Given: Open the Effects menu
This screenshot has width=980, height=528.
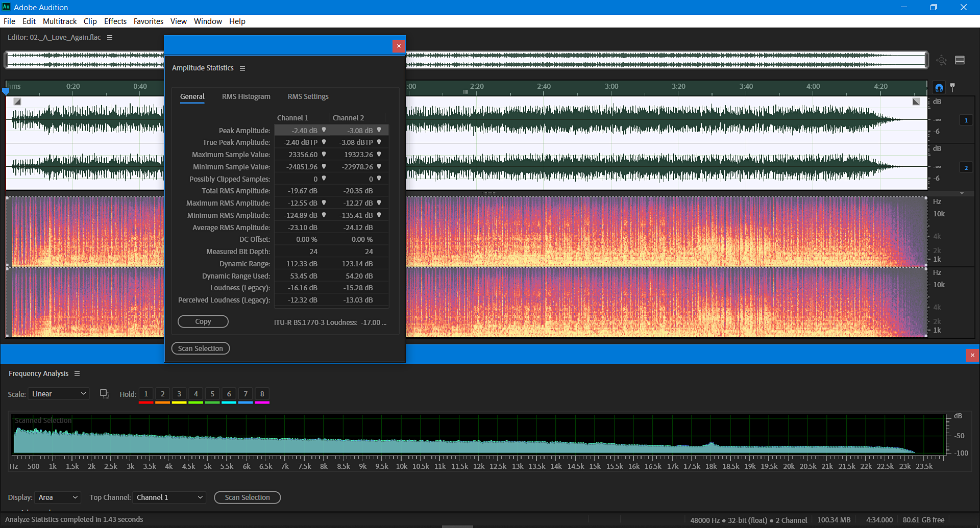Looking at the screenshot, I should click(x=115, y=21).
